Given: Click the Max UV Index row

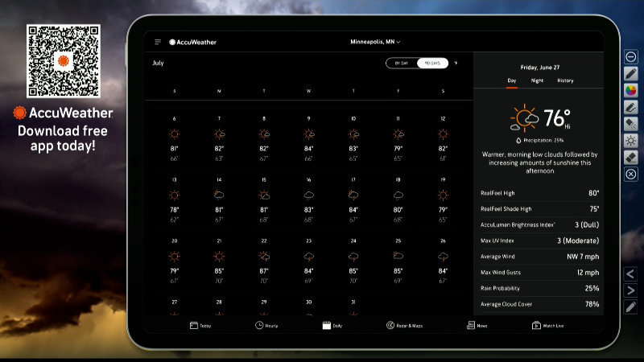Looking at the screenshot, I should (539, 241).
